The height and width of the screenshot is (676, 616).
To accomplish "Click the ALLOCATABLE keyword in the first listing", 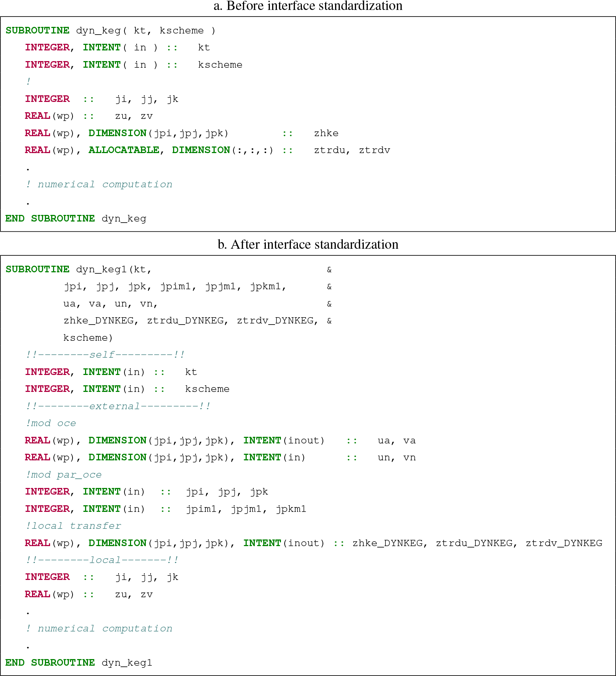I will (x=124, y=150).
